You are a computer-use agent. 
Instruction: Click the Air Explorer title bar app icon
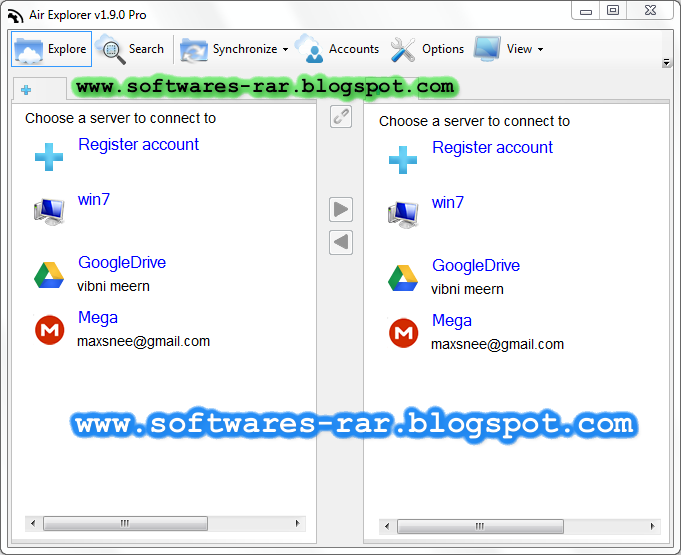tap(15, 15)
